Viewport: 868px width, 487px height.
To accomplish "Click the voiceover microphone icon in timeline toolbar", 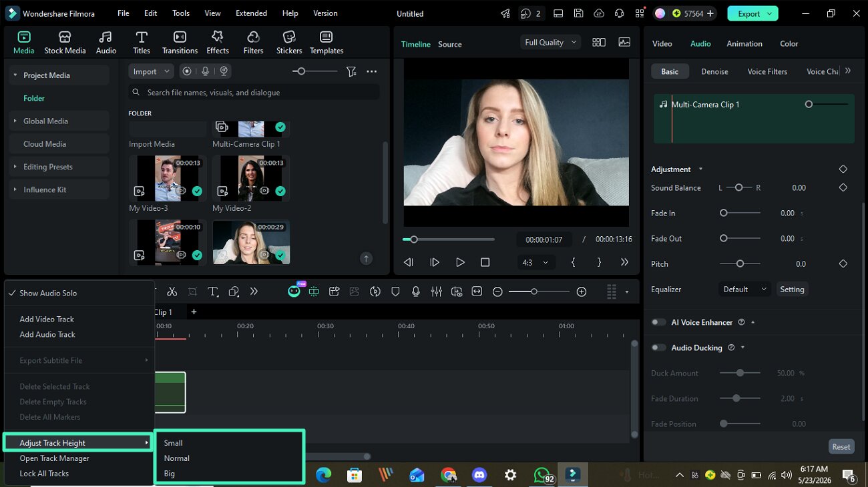I will (416, 292).
